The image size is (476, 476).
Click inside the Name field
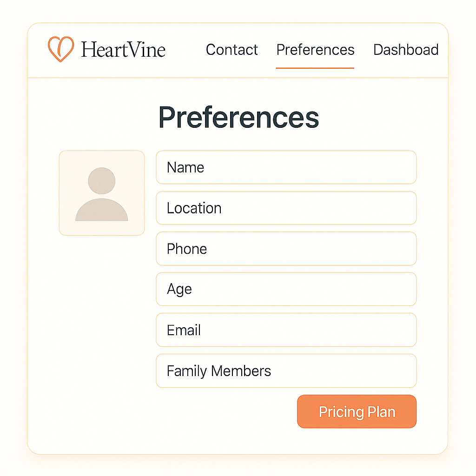pos(286,167)
